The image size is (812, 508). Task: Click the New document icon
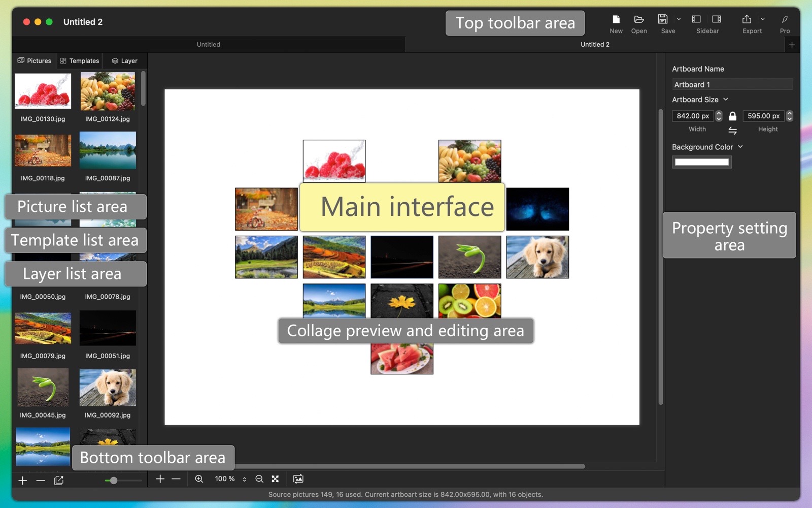[x=616, y=20]
